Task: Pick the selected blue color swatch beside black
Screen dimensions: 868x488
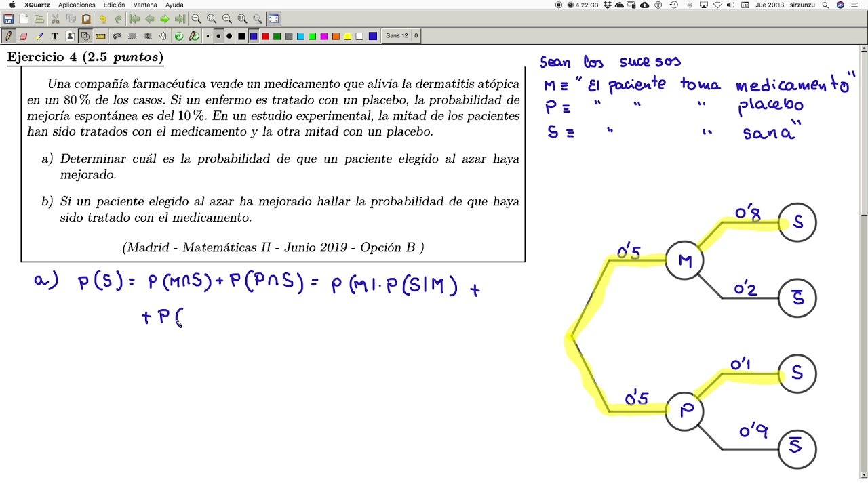Action: click(x=254, y=36)
